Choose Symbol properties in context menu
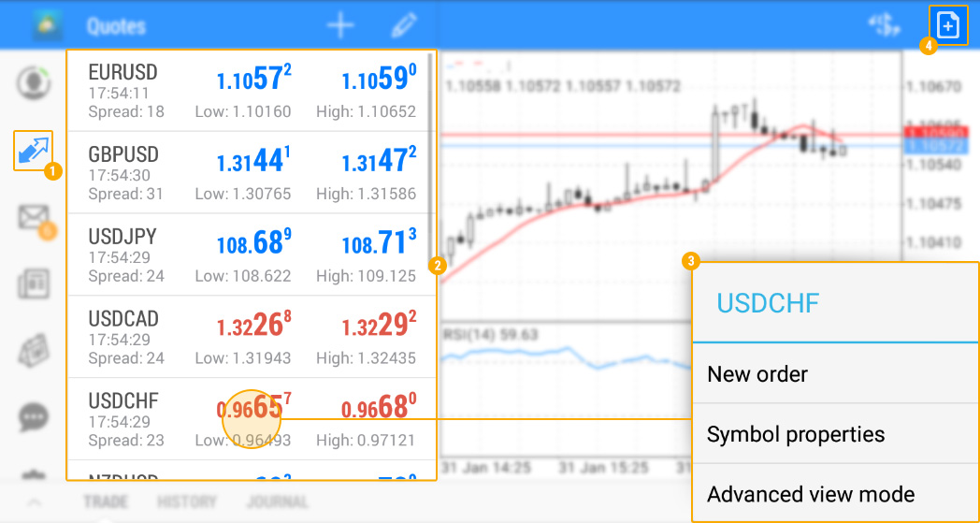980x523 pixels. [795, 434]
